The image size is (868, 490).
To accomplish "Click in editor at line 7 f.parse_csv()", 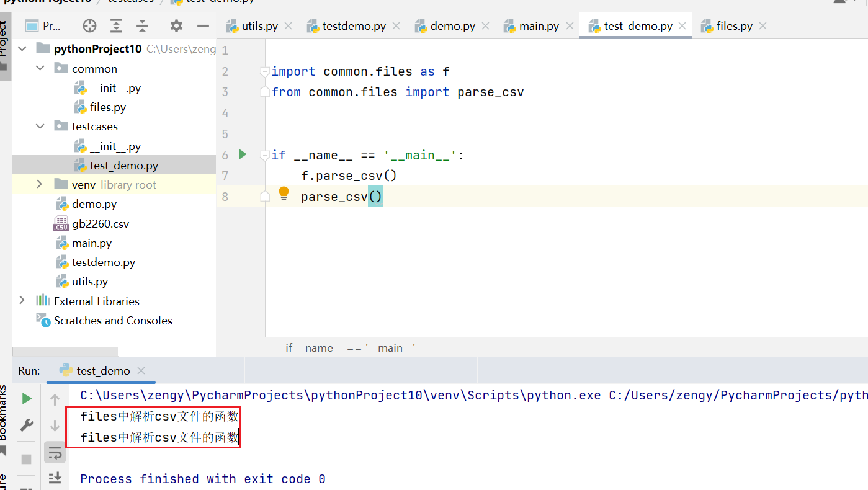I will point(349,176).
